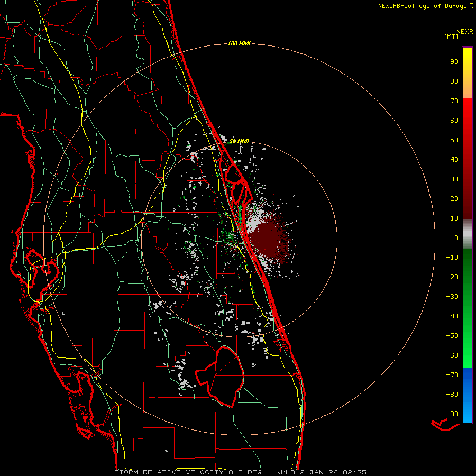Click the 0 knots scale value
Viewport: 476px width, 476px height.
(456, 238)
